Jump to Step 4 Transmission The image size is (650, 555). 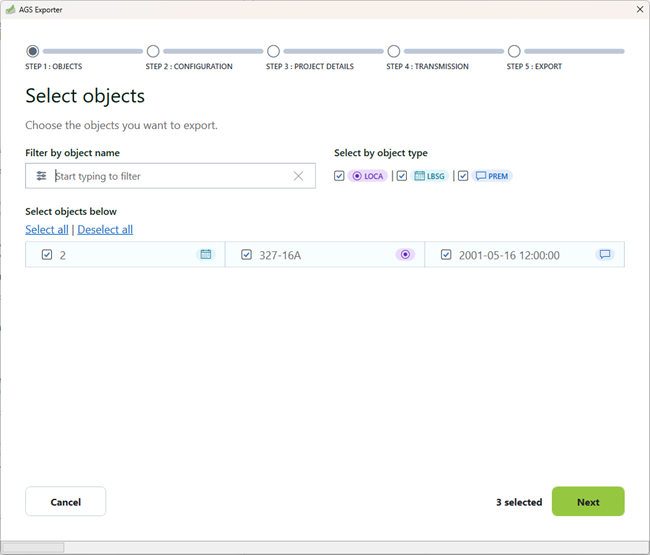coord(394,51)
